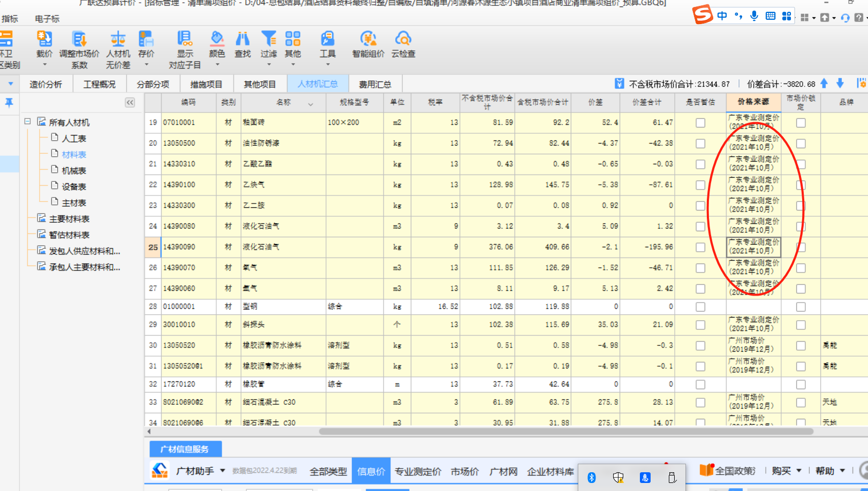Click the 广材助手 logo icon
Viewport: 868px width, 491px height.
click(x=160, y=470)
